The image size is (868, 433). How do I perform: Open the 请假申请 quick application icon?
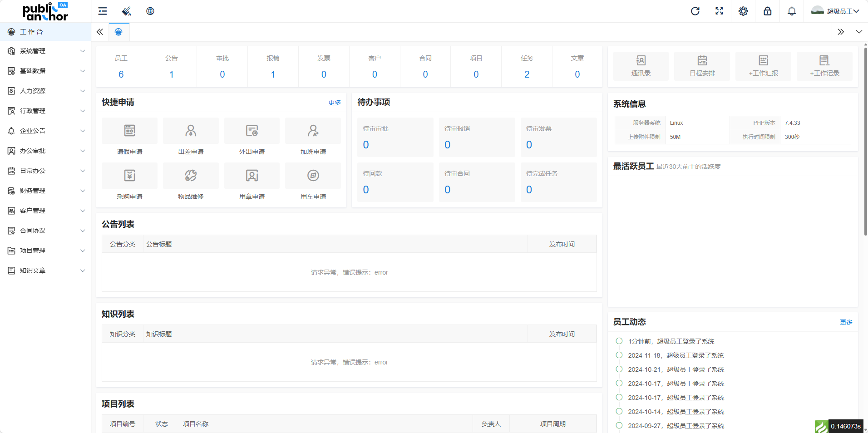point(130,131)
